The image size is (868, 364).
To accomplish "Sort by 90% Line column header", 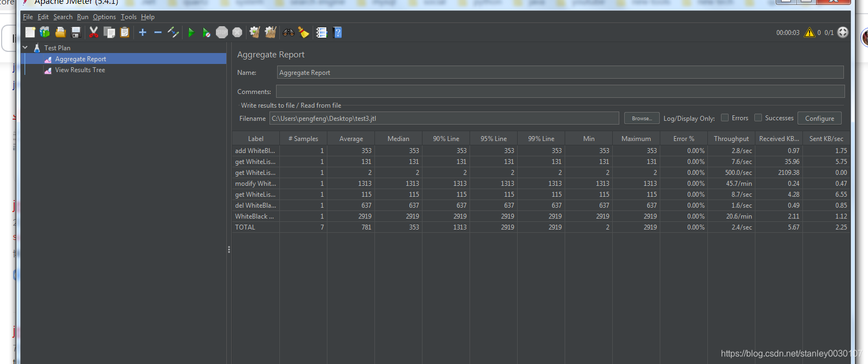I will pos(446,139).
